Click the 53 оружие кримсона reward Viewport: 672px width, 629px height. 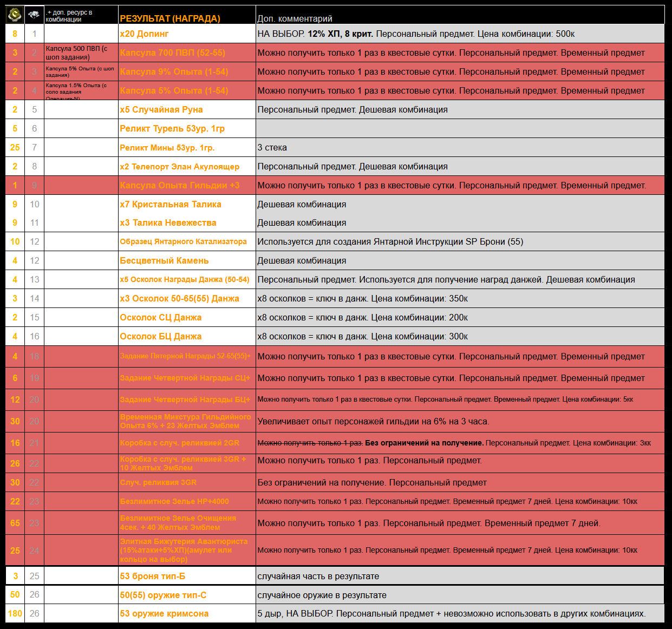pos(164,613)
